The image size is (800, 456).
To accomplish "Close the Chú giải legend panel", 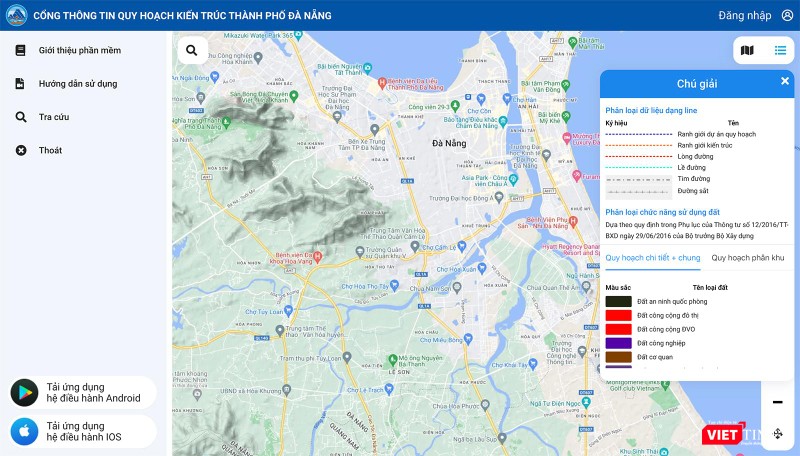I will coord(785,82).
